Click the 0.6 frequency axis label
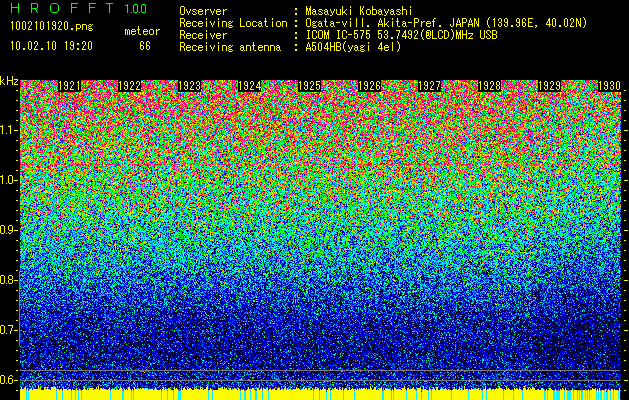 [8, 380]
